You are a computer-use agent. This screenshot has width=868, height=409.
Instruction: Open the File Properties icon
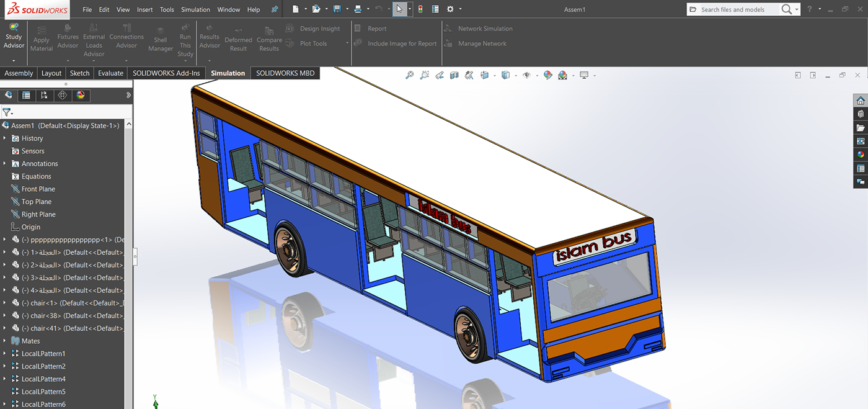pos(435,9)
